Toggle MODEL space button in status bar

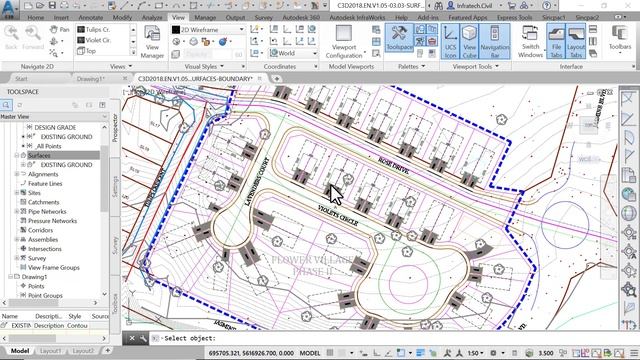[310, 353]
